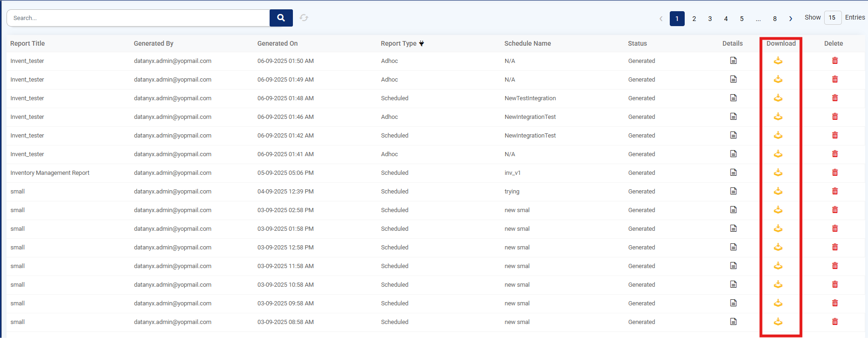Screen dimensions: 868x338
Task: Open the Report Type filter icon
Action: click(x=422, y=43)
